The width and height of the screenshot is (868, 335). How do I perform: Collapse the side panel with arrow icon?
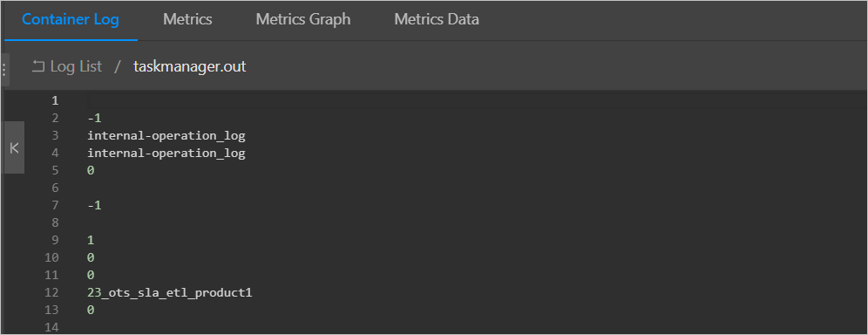coord(15,147)
